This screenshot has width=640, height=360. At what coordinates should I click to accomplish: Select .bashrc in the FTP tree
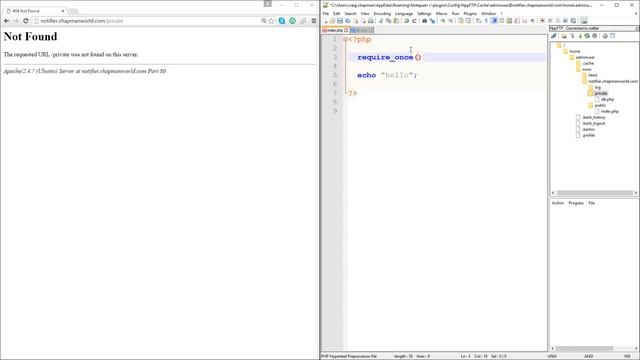(x=589, y=129)
